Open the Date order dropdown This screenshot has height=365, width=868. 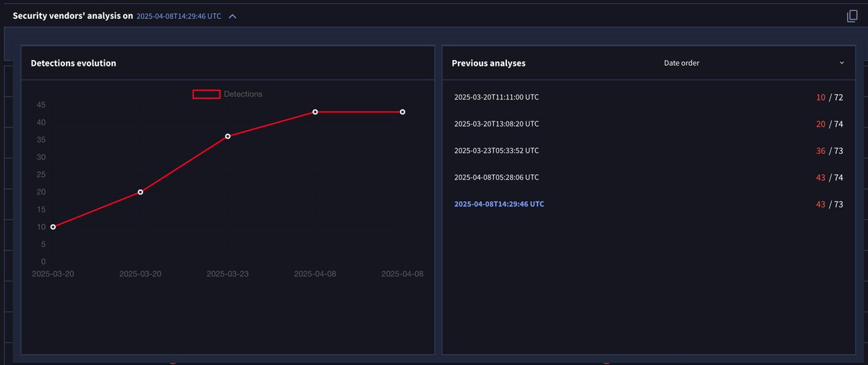[754, 63]
